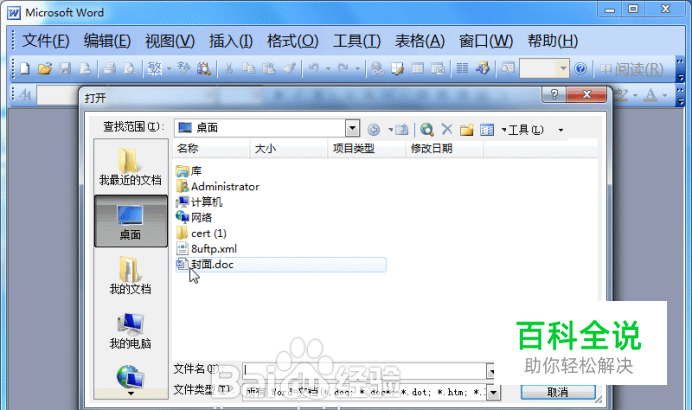Open the 窗口(W) menu
This screenshot has height=410, width=692.
pos(486,41)
